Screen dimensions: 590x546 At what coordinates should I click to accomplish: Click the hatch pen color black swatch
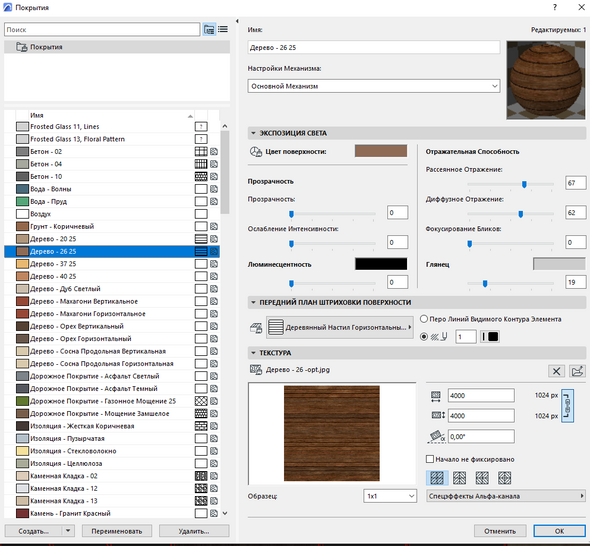(493, 336)
